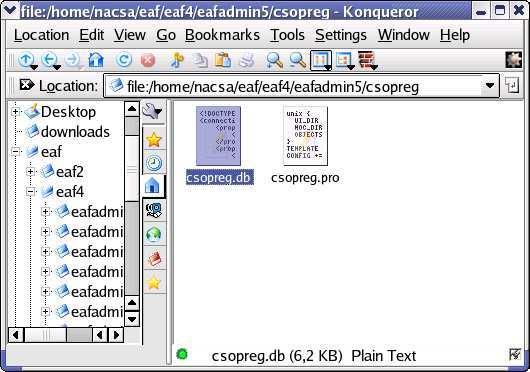Click horizontal scrollbar's leftmost arrow
The image size is (530, 372).
pos(16,335)
